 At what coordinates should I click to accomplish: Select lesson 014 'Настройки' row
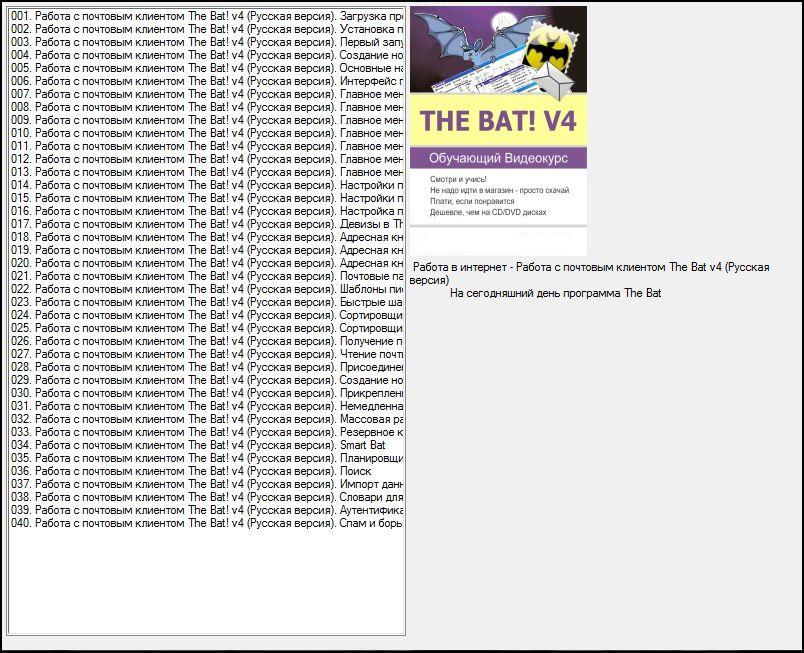207,185
